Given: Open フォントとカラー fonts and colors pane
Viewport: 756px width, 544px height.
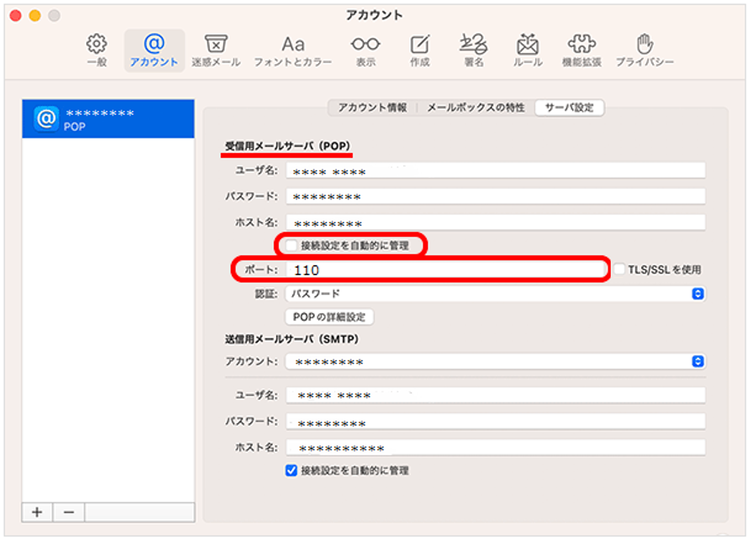Looking at the screenshot, I should point(293,50).
